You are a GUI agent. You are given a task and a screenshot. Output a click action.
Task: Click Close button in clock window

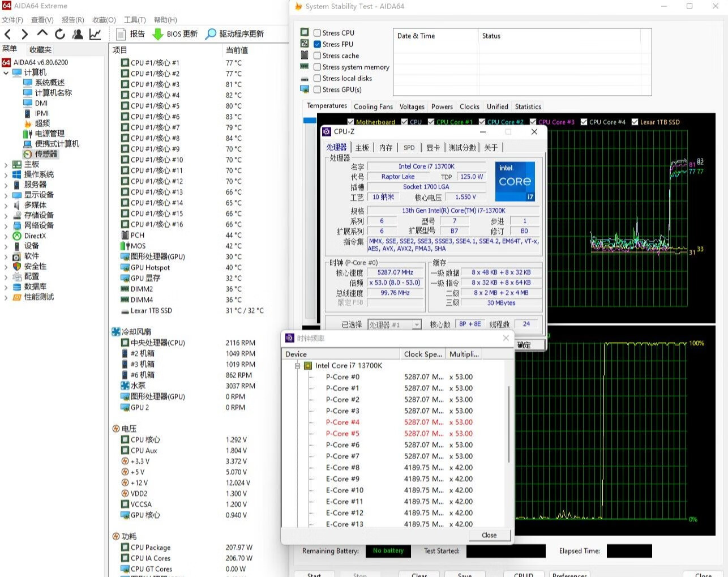click(x=489, y=535)
